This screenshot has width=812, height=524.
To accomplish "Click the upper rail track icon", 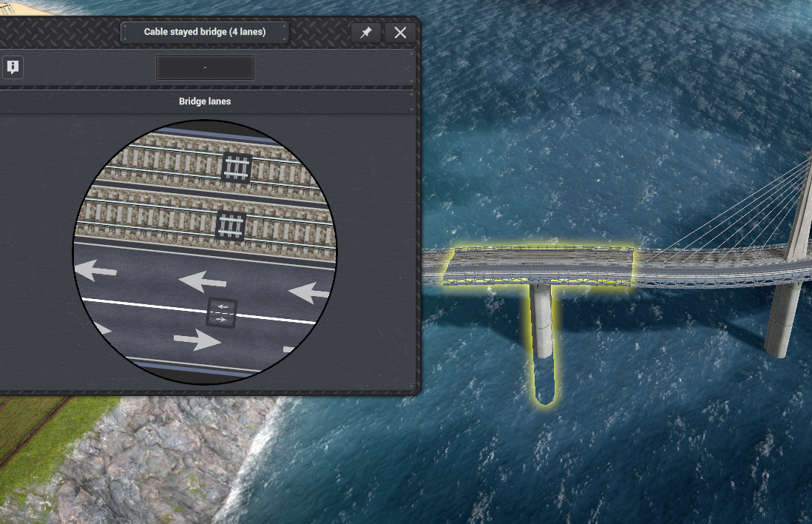I will click(x=237, y=167).
